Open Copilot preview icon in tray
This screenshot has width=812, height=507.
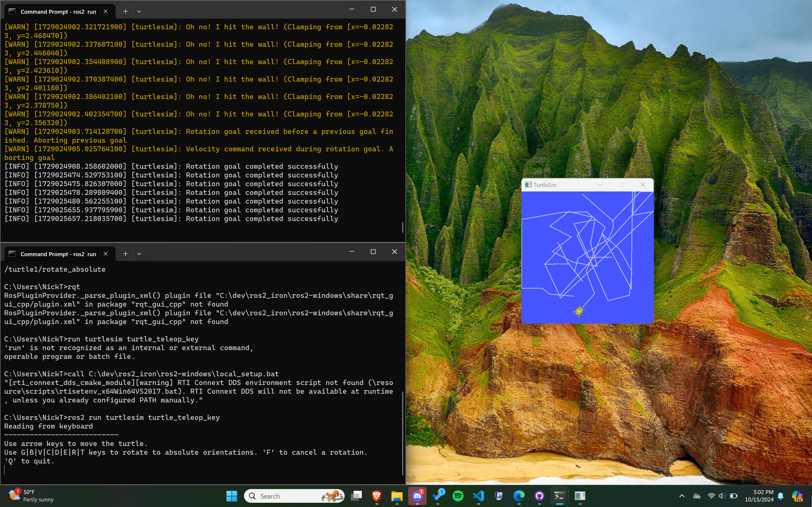click(797, 496)
